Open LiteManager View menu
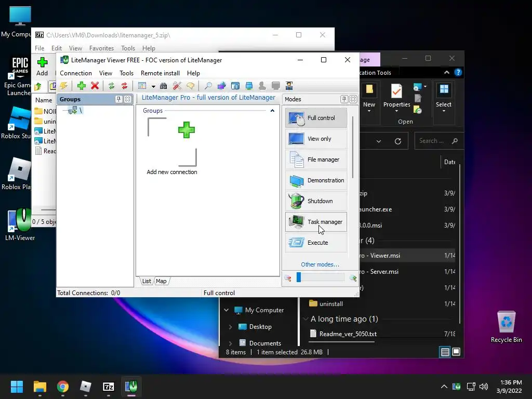The height and width of the screenshot is (399, 532). (105, 73)
